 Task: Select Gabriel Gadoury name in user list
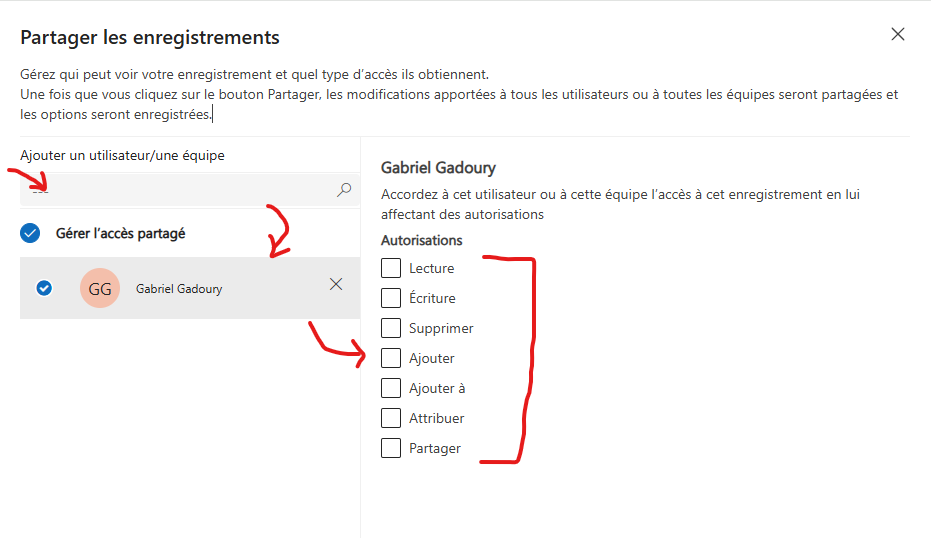point(179,289)
